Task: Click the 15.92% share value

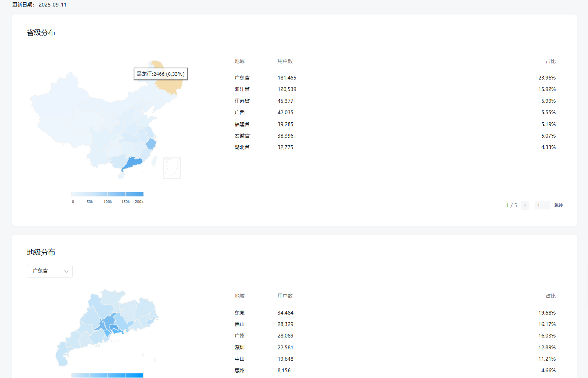Action: [x=547, y=89]
